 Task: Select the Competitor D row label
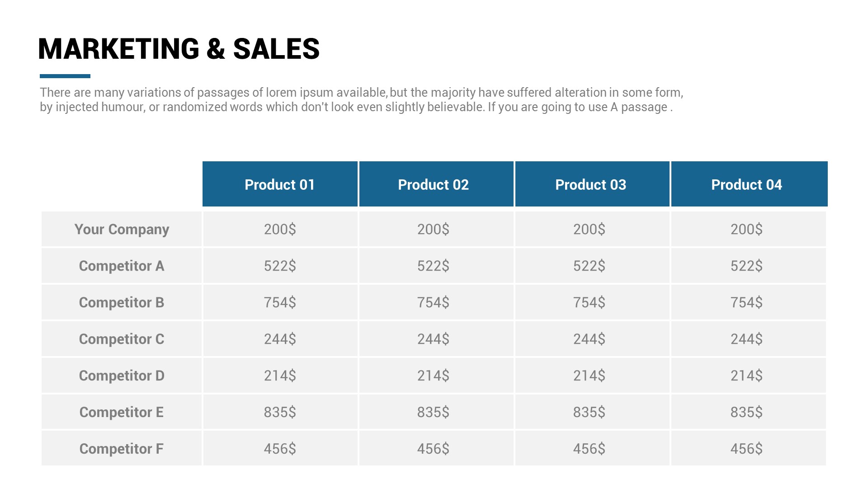[122, 375]
